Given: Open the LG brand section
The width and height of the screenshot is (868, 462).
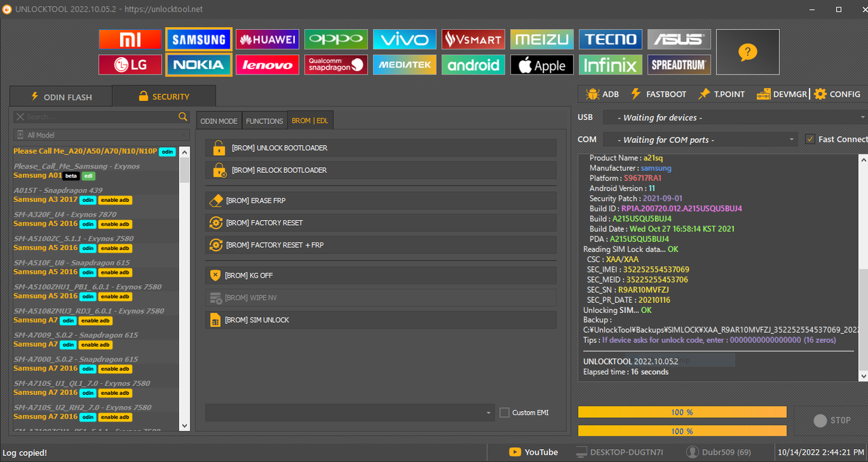Looking at the screenshot, I should coord(130,65).
